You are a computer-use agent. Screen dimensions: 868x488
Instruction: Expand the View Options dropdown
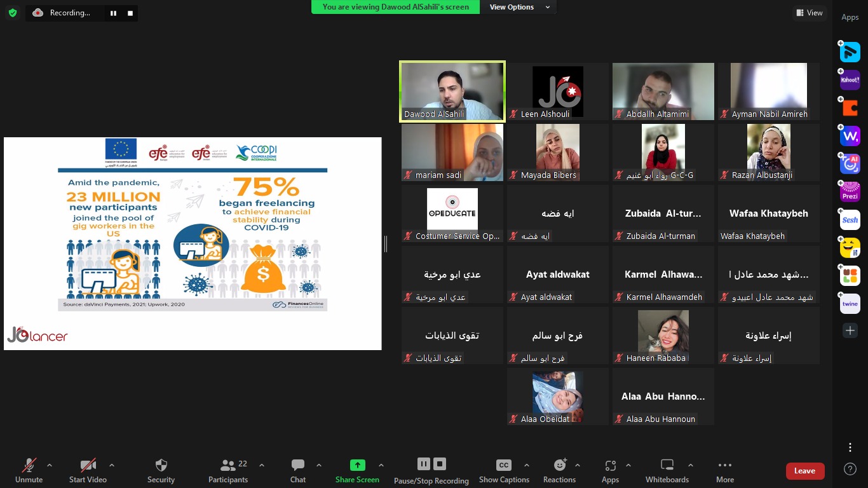[x=519, y=7]
